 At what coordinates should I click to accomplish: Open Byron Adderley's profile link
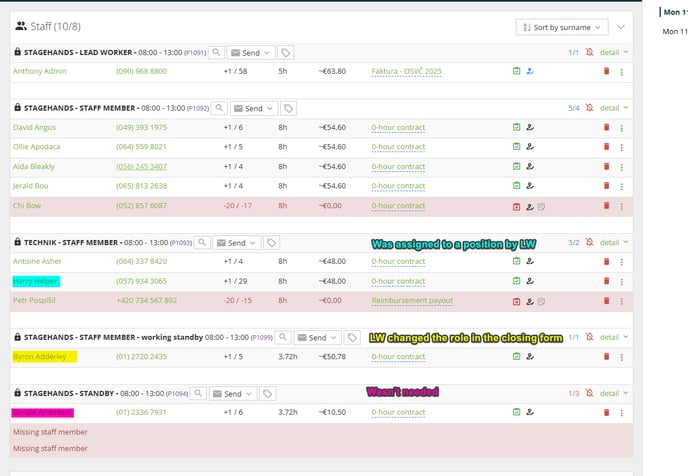click(x=39, y=357)
